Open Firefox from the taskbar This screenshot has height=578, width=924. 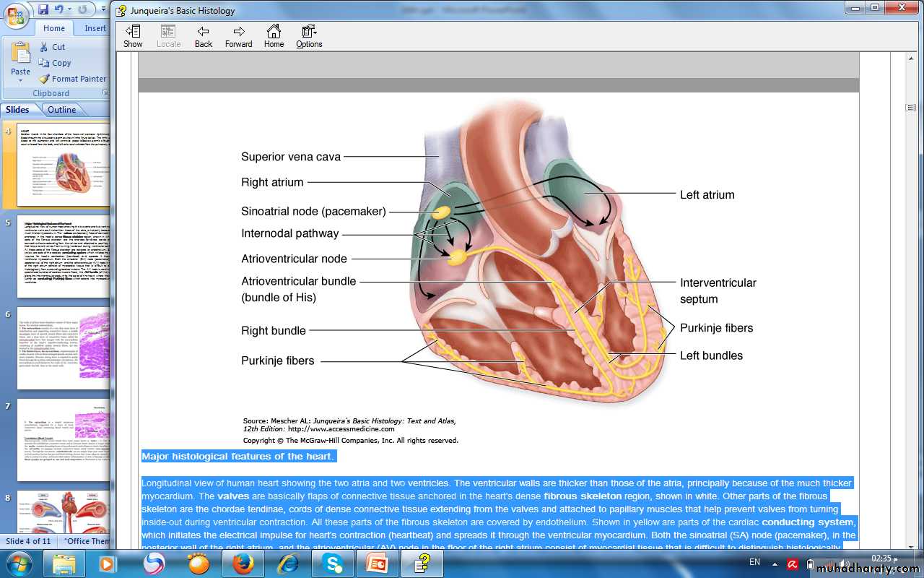tap(243, 563)
